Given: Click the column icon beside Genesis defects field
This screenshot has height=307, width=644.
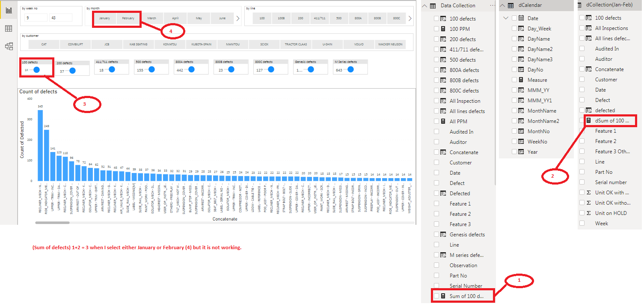Looking at the screenshot, I should (443, 234).
